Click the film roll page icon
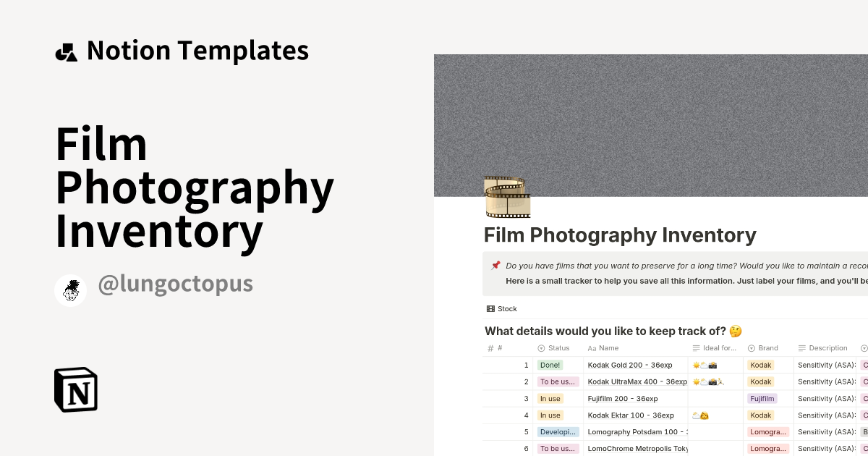868x456 pixels. [506, 198]
